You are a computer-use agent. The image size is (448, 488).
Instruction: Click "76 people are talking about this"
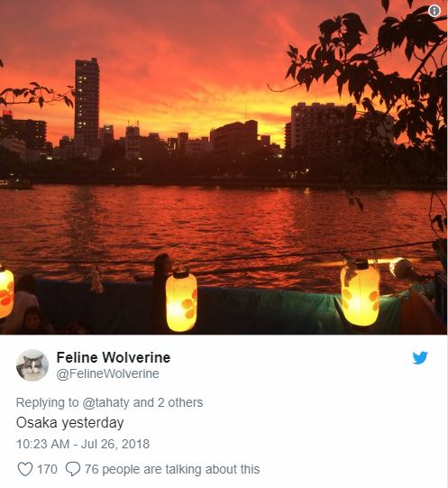(x=172, y=469)
